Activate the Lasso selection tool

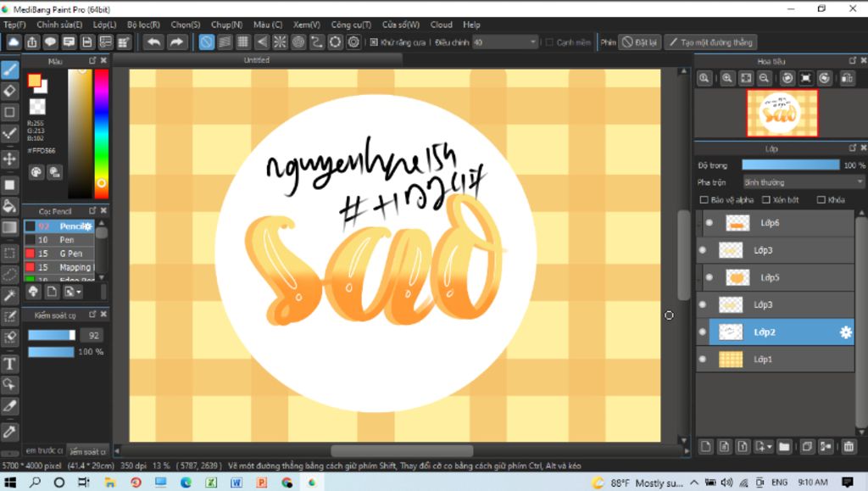pos(10,274)
